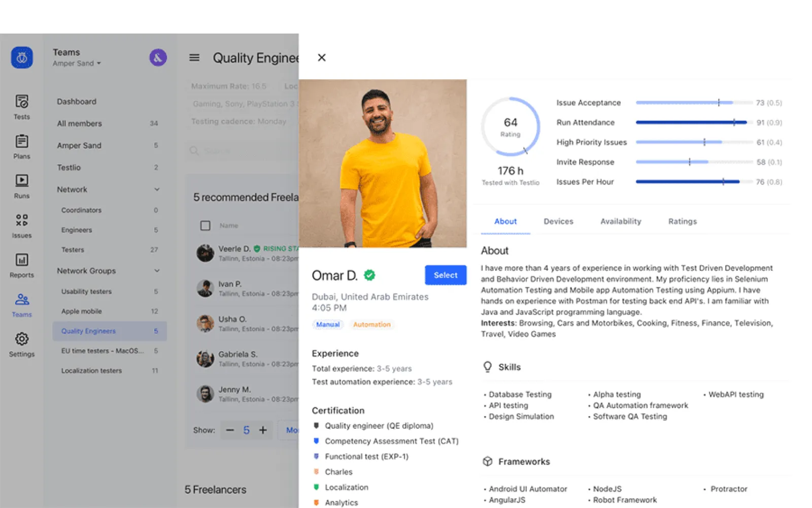
Task: Click the Functional test badge icon
Action: click(316, 456)
